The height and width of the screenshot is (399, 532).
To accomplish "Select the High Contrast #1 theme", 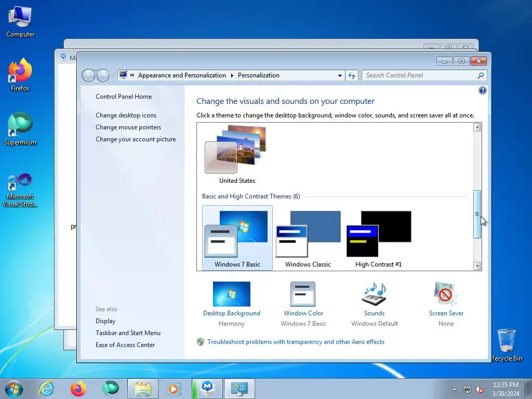I will tap(378, 238).
